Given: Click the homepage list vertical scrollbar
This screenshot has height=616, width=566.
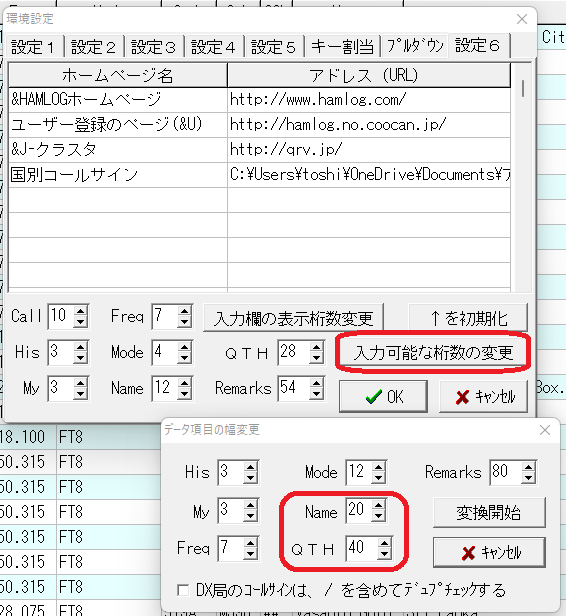Looking at the screenshot, I should (522, 177).
